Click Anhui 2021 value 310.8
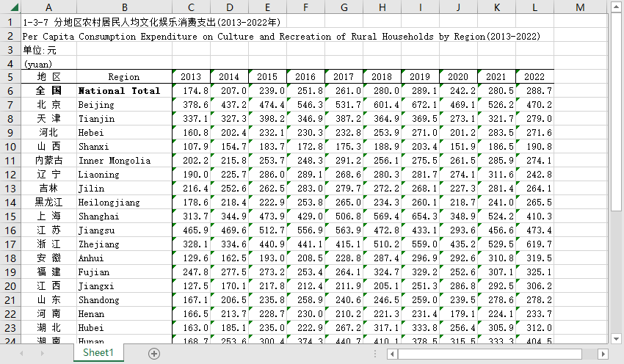Image resolution: width=624 pixels, height=364 pixels. tap(497, 258)
